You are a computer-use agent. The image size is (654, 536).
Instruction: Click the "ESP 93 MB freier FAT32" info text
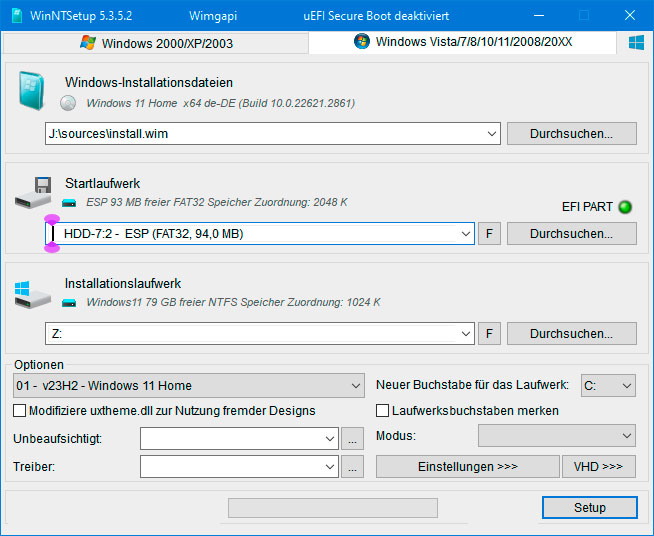tap(216, 202)
